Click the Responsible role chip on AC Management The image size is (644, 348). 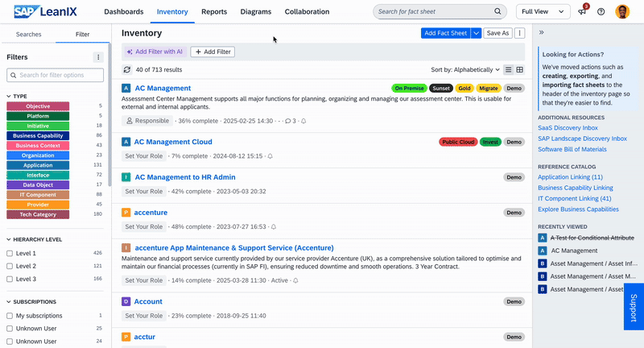147,121
